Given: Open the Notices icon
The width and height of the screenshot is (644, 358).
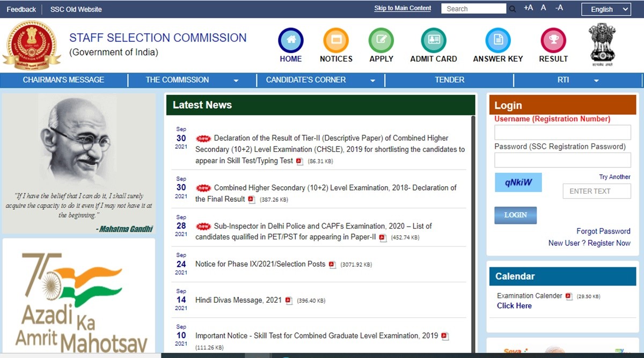Looking at the screenshot, I should click(x=336, y=40).
